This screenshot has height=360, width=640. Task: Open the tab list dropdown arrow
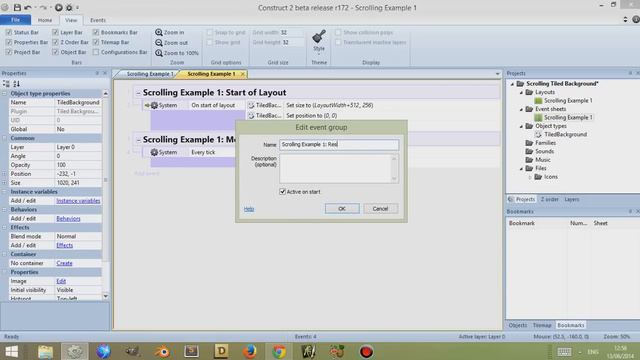[x=497, y=74]
